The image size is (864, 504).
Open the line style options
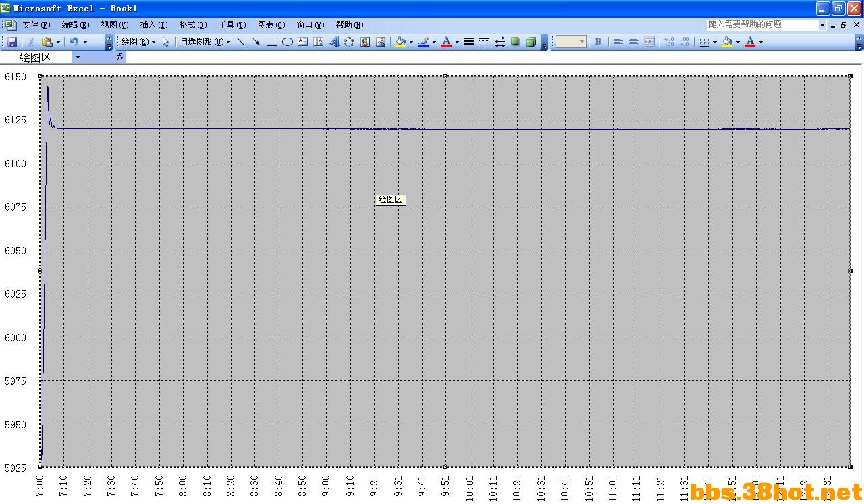[x=468, y=42]
